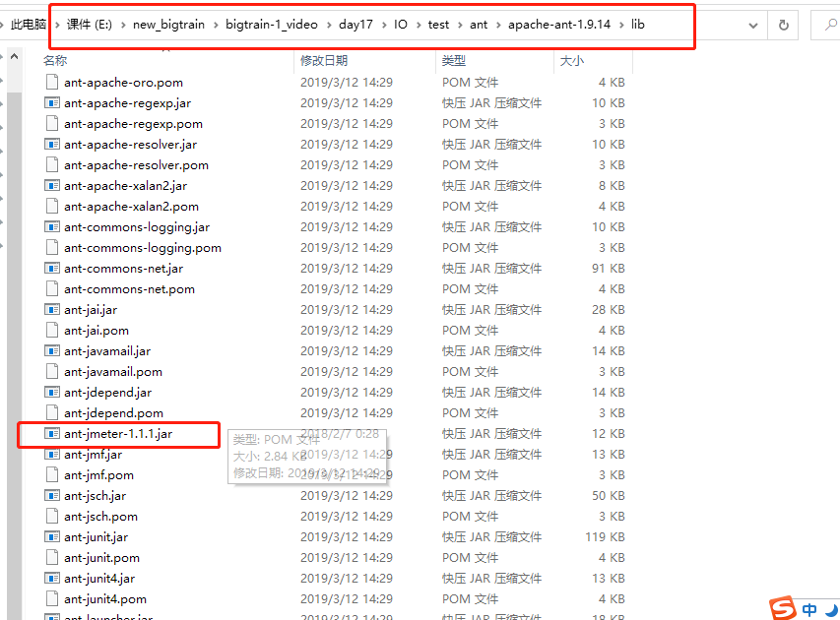Click the ant-jdepend.jar archive icon

(52, 393)
